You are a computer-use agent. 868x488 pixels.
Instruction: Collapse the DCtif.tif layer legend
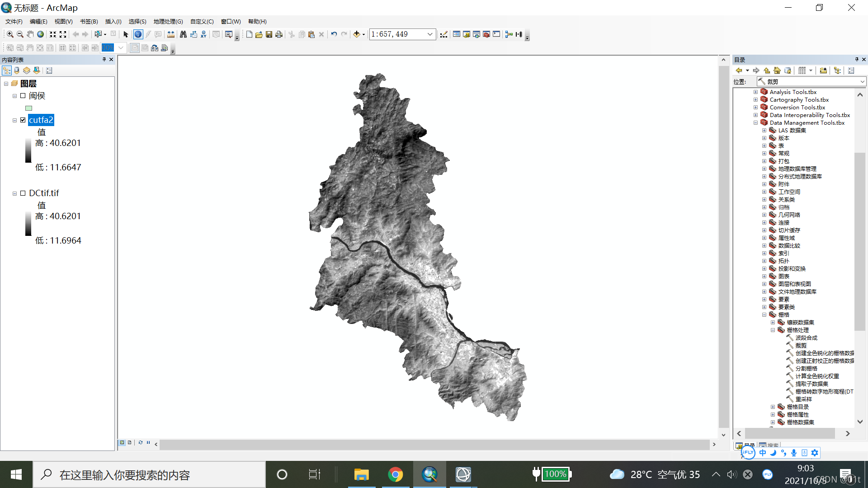pos(14,193)
